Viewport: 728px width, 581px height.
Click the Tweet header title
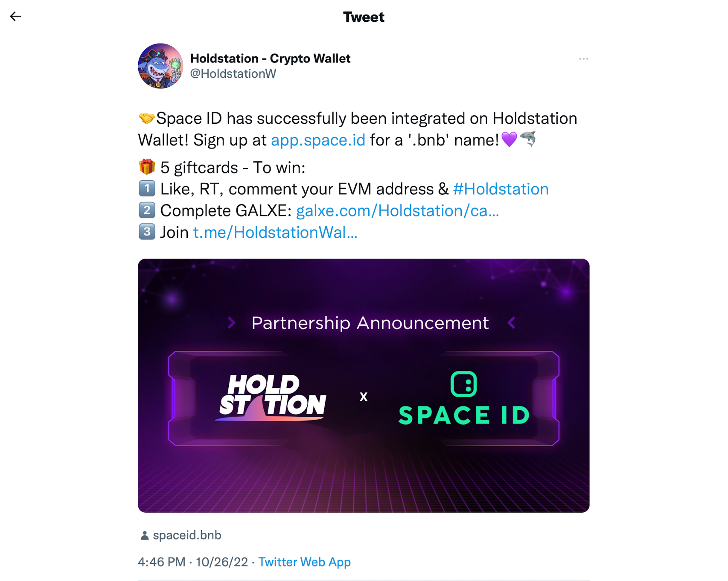tap(364, 17)
